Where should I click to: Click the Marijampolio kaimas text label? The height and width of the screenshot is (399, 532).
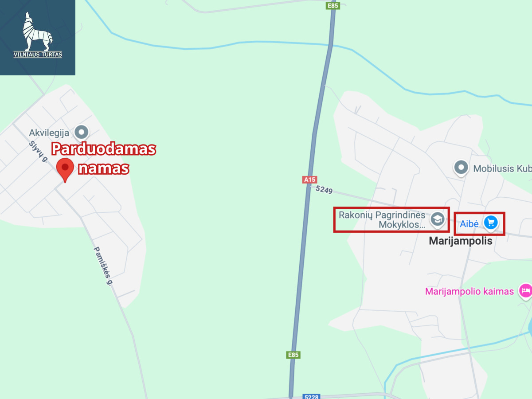pos(469,291)
